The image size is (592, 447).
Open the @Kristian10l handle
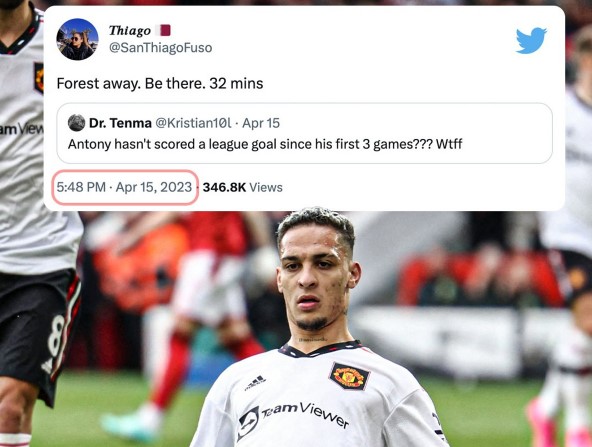[193, 123]
